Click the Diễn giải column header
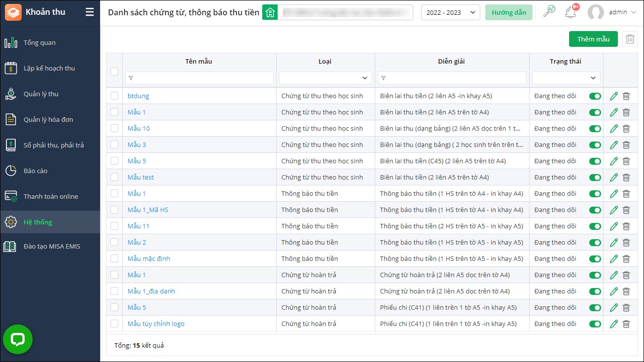Viewport: 644px width, 362px height. click(x=452, y=62)
